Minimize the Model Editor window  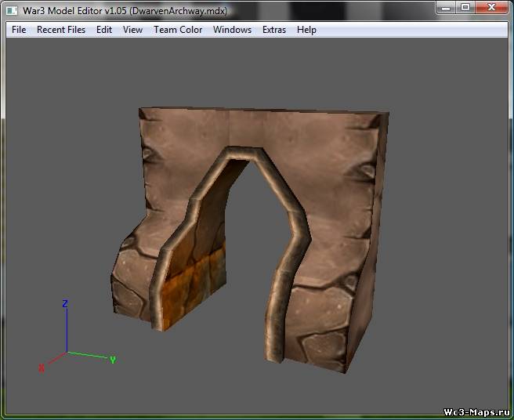(447, 7)
